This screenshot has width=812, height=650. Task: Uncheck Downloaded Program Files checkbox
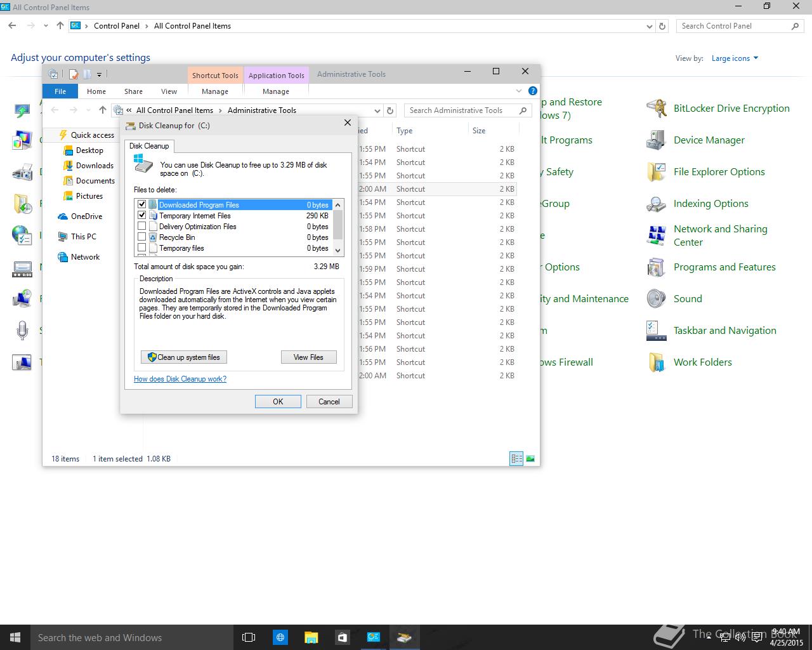coord(142,204)
